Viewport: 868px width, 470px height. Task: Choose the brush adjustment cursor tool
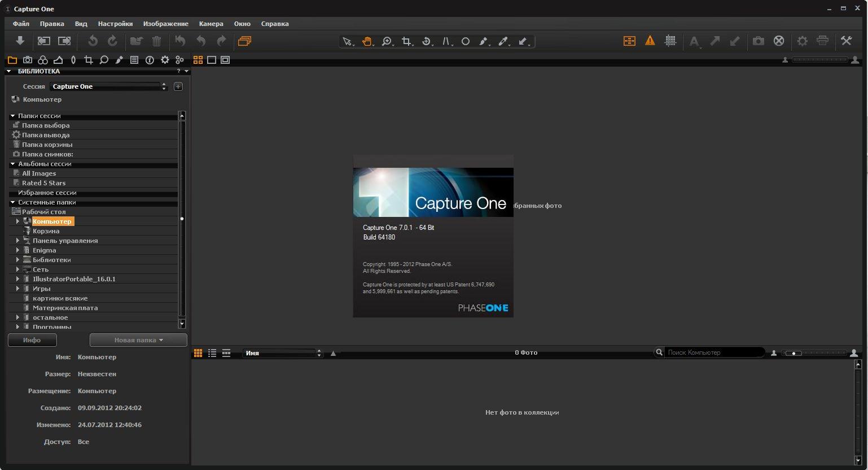[x=484, y=41]
